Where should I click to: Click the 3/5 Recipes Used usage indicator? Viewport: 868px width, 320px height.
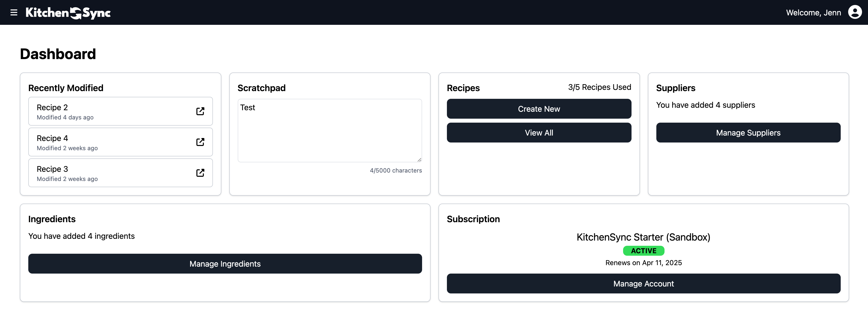[600, 87]
